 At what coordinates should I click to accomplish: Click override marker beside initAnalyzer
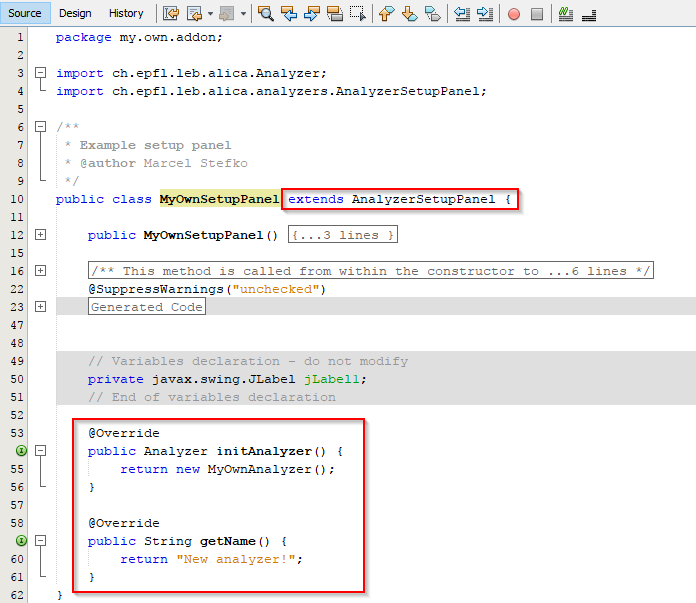[x=21, y=451]
